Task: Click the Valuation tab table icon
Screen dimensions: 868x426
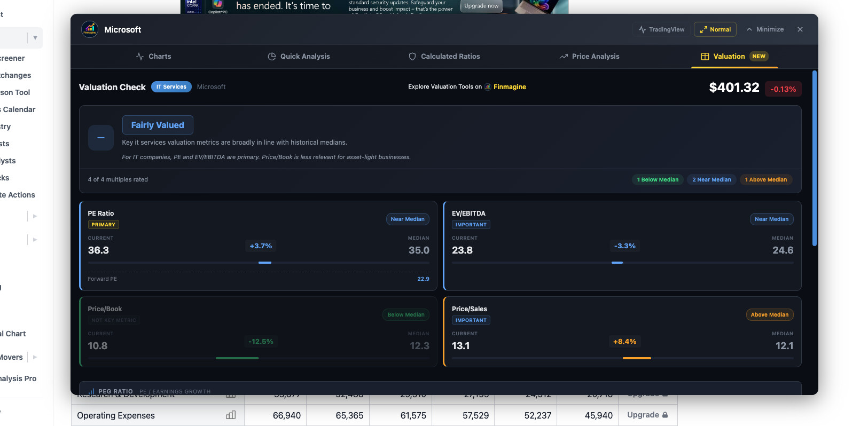Action: pos(705,57)
